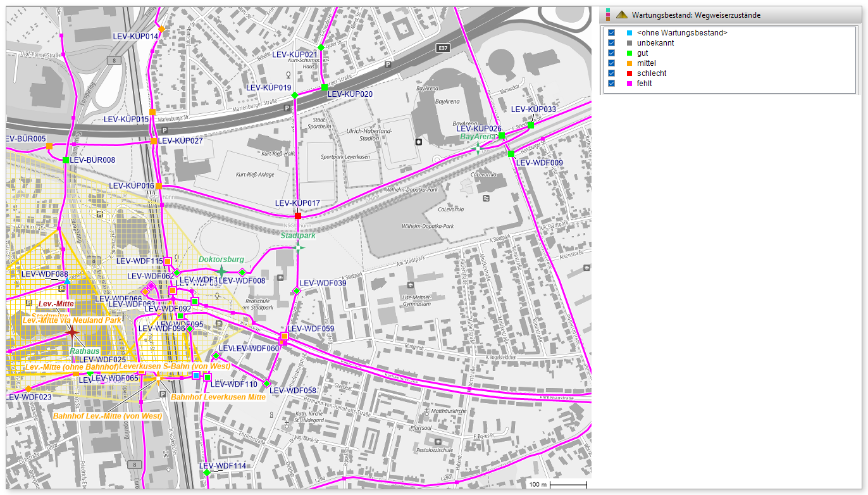
Task: Select the orange marker LEV-KÜP014
Action: [x=161, y=29]
